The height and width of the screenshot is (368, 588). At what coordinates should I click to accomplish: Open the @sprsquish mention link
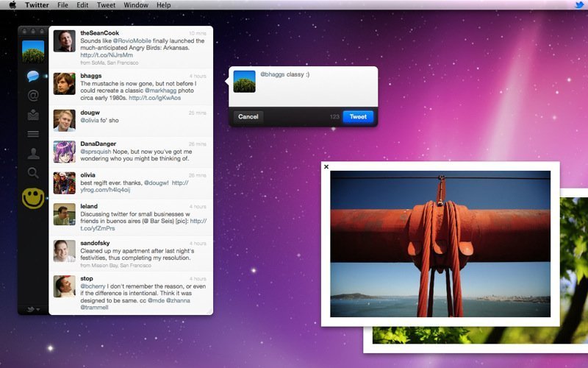point(96,152)
